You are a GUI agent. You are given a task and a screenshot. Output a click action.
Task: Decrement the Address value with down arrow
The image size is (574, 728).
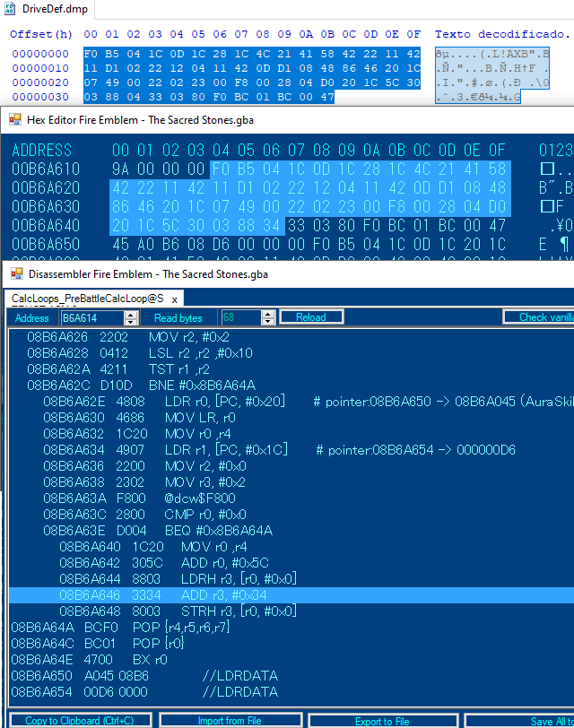pyautogui.click(x=131, y=321)
